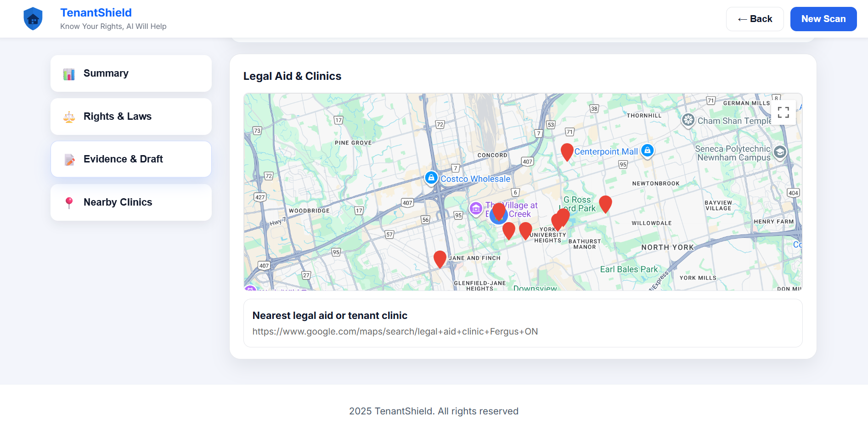
Task: Select the Evidence & Draft tab
Action: pos(131,159)
